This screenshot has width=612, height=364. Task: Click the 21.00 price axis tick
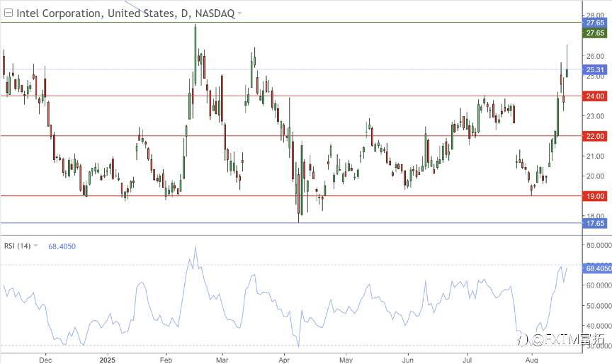point(595,156)
